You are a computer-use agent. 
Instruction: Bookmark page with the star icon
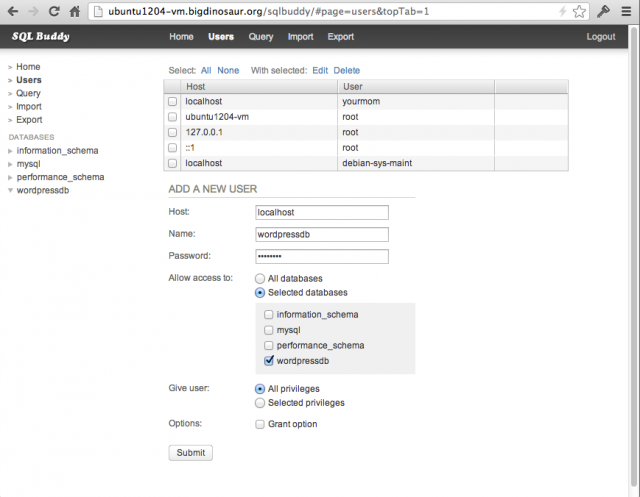(579, 11)
